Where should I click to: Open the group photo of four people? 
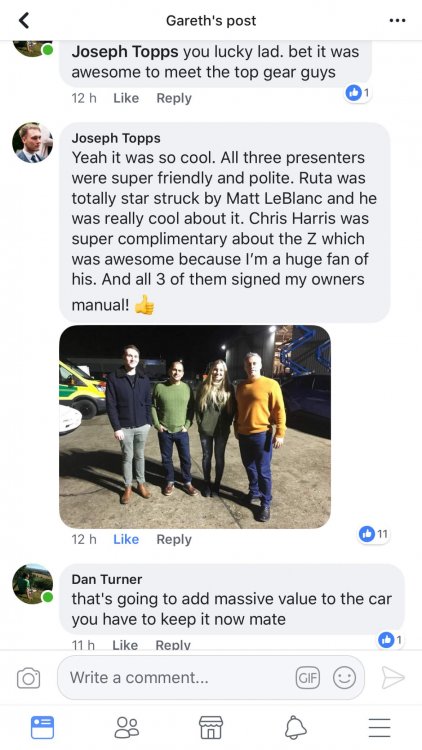click(195, 427)
